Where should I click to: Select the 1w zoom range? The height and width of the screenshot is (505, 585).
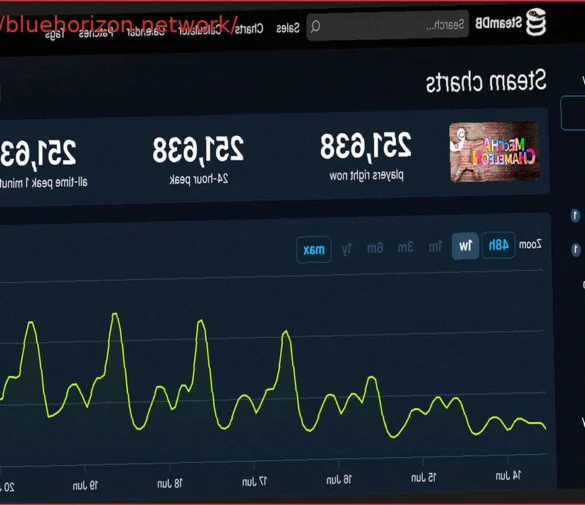click(465, 246)
